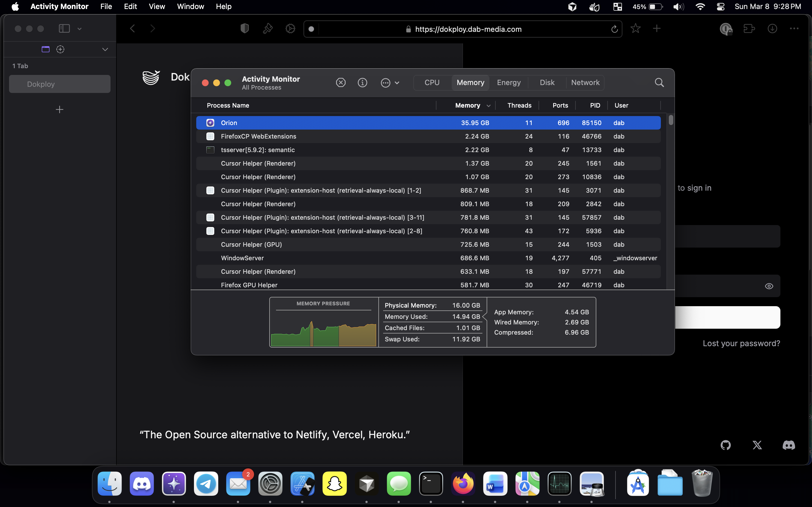812x507 pixels.
Task: Click the process list scrollbar
Action: click(670, 121)
